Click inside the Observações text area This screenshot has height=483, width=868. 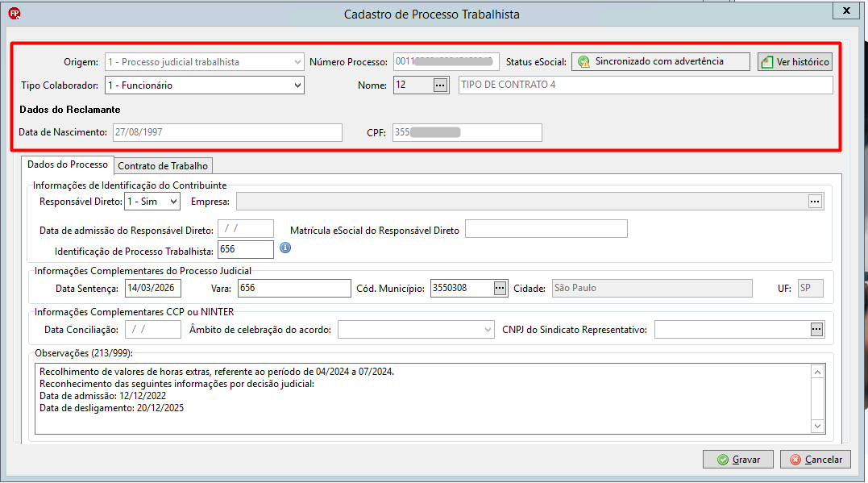click(x=423, y=399)
